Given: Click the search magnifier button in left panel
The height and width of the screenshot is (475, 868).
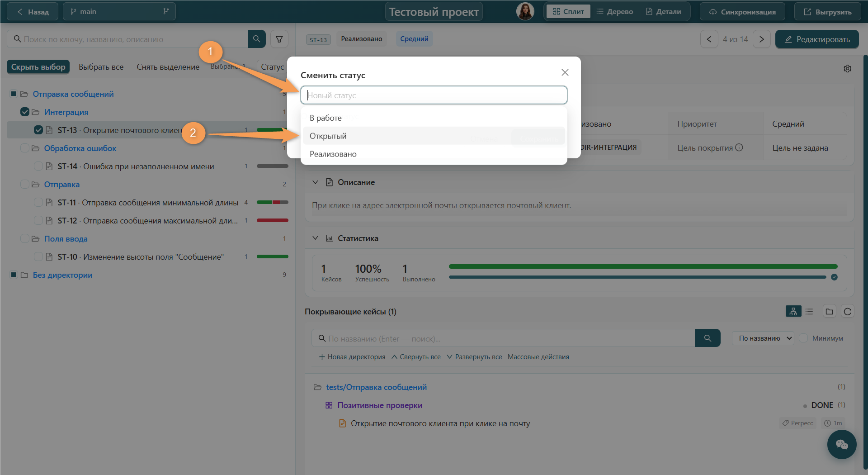Looking at the screenshot, I should pyautogui.click(x=256, y=39).
